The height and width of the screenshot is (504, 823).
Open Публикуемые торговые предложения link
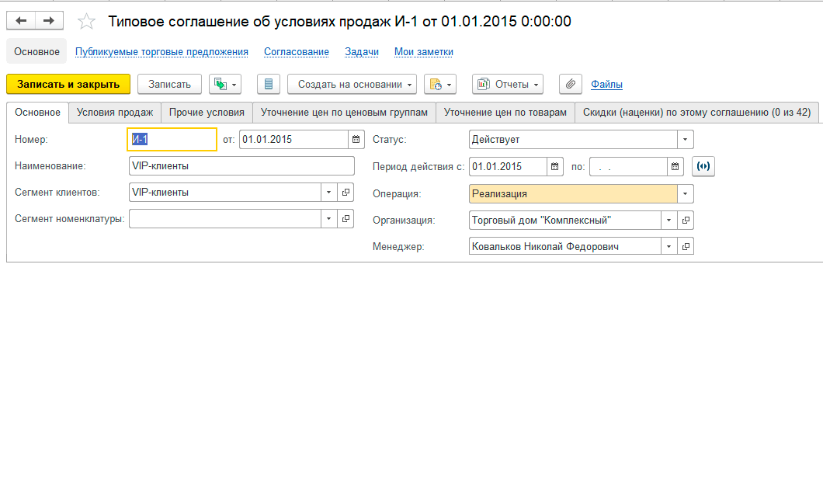coord(161,52)
